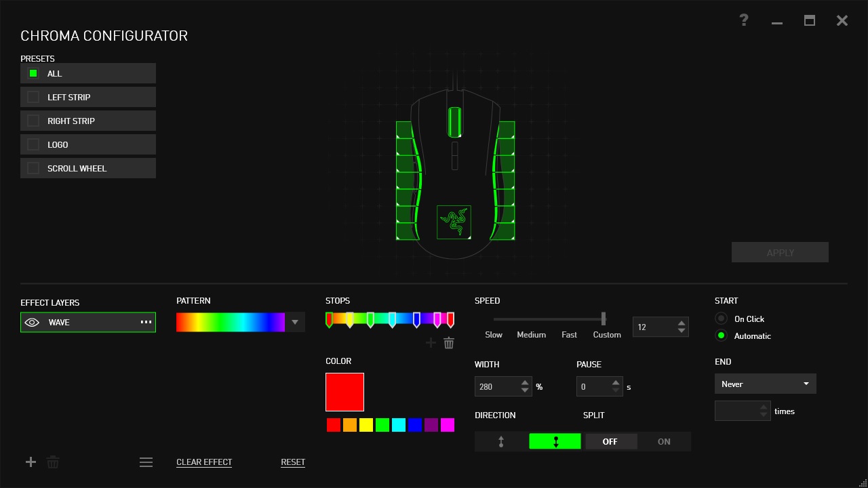Delete the selected effect layer
The width and height of the screenshot is (868, 488).
click(x=53, y=462)
